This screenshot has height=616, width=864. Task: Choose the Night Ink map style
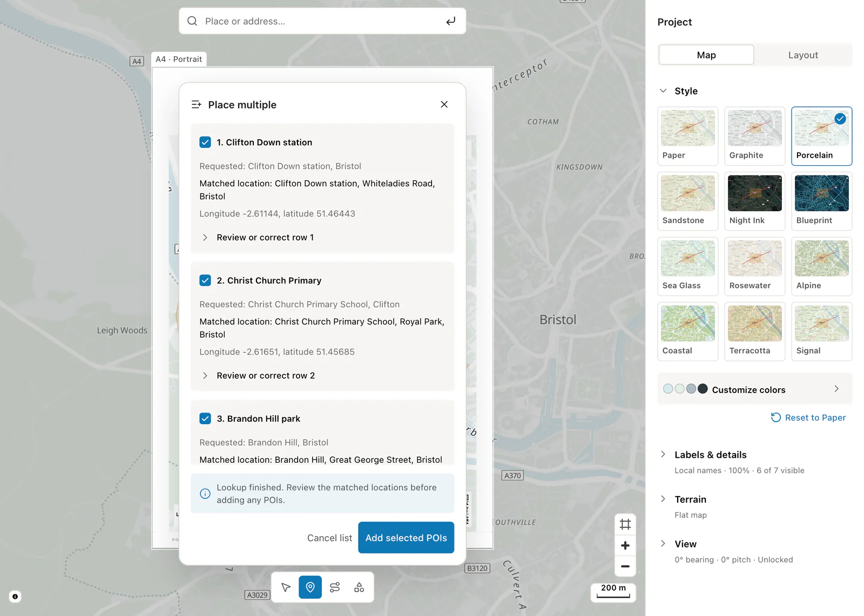click(x=755, y=201)
